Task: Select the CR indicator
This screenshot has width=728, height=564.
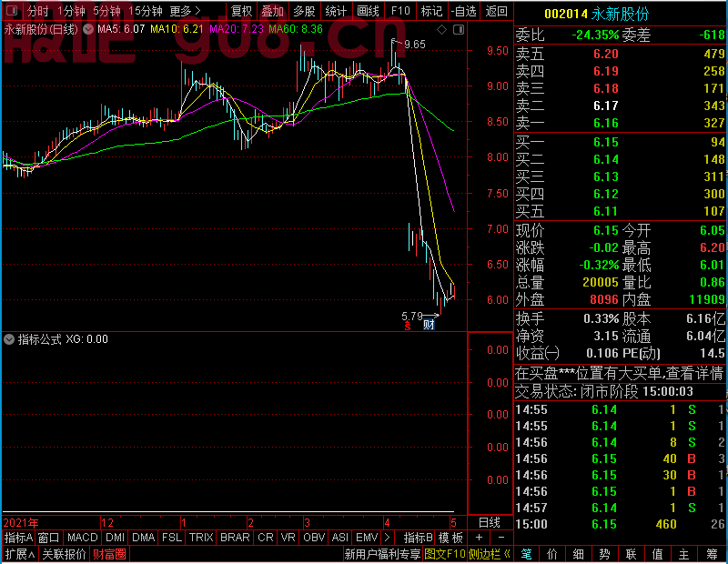Action: 266,538
